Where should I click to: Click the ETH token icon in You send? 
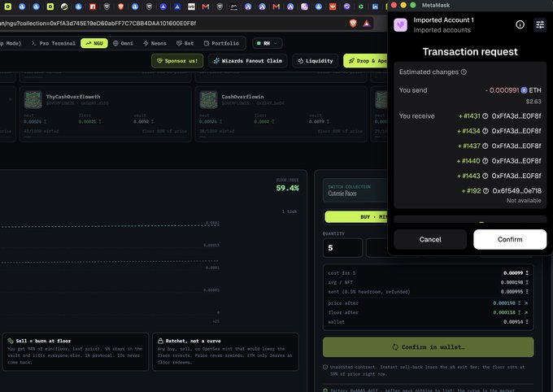524,90
